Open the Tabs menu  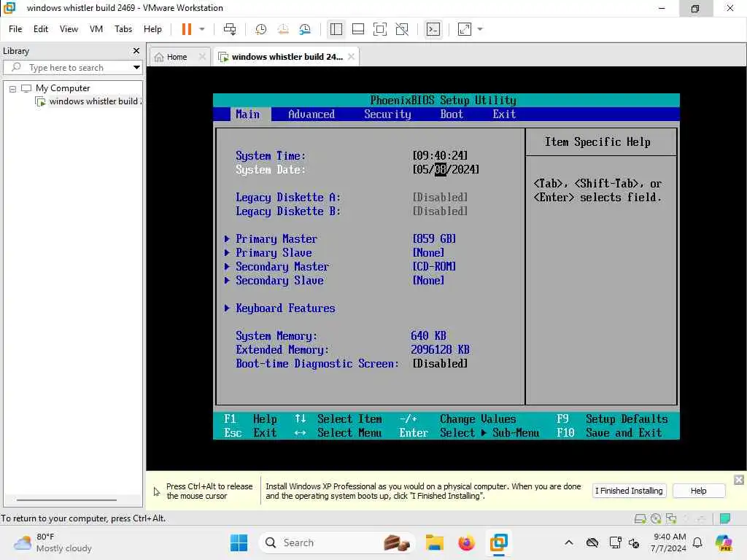(x=123, y=29)
